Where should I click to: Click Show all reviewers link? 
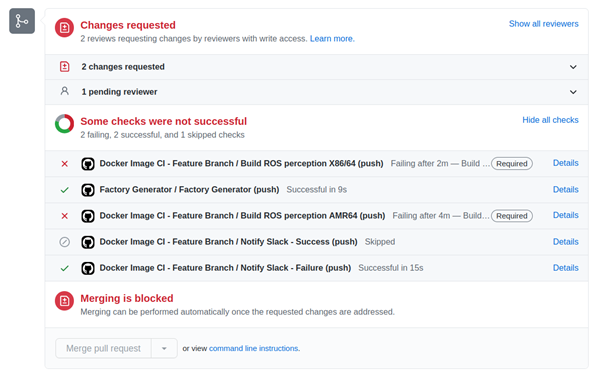click(x=544, y=24)
